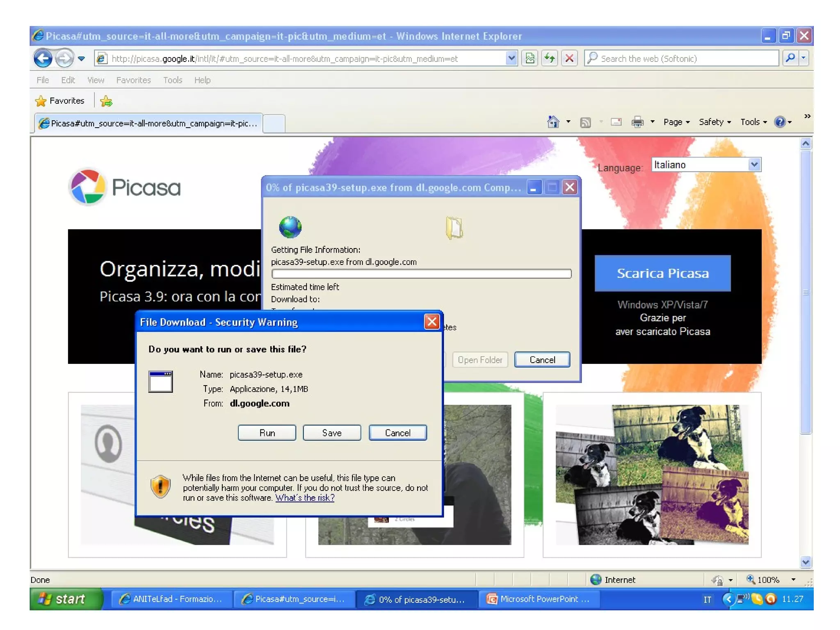Open the View menu
The image size is (840, 630).
(96, 80)
